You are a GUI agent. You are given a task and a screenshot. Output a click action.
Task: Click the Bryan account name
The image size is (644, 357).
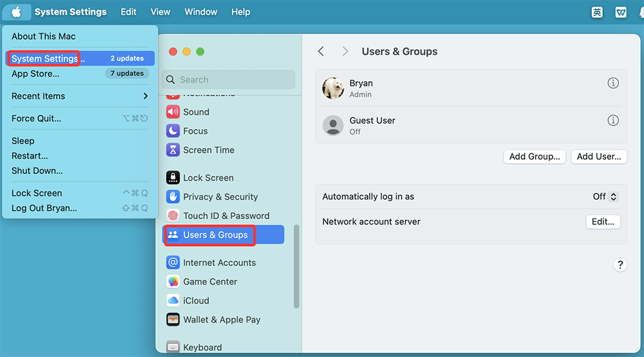coord(361,83)
